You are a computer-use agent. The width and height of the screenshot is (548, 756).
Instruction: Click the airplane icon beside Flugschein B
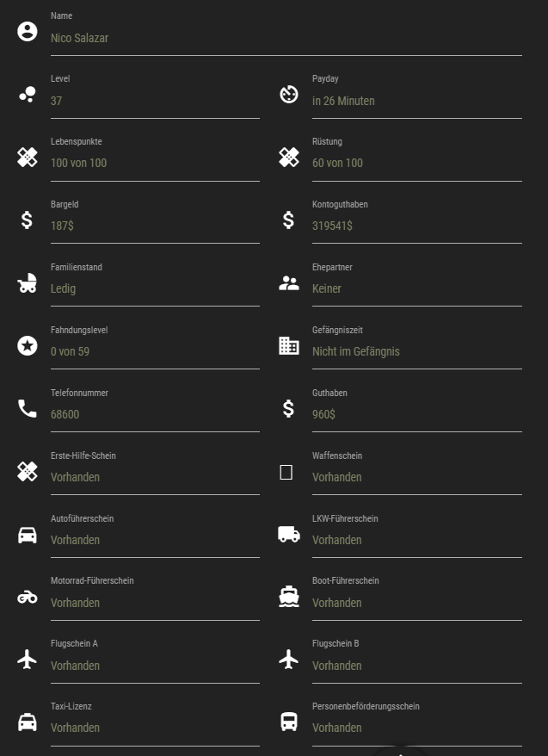click(289, 659)
